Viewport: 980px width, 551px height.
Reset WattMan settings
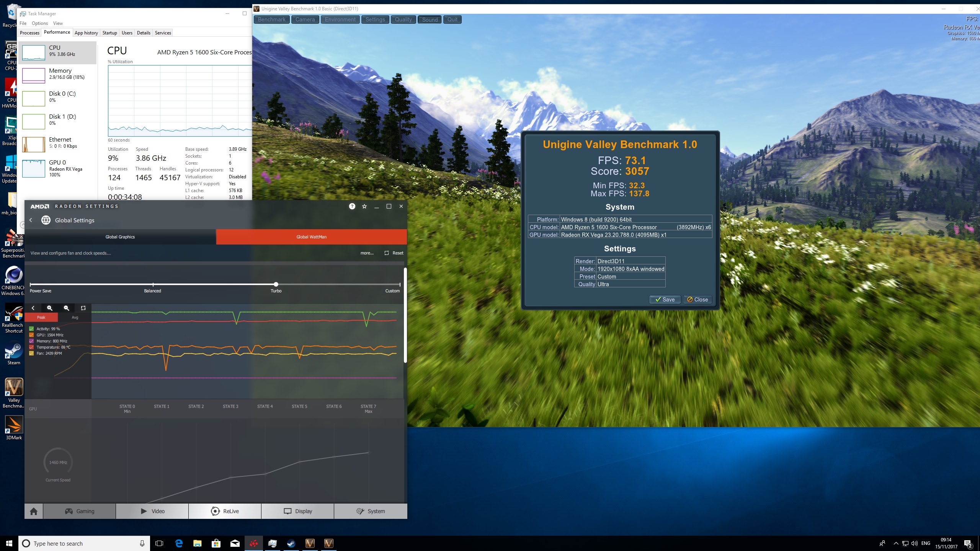394,253
